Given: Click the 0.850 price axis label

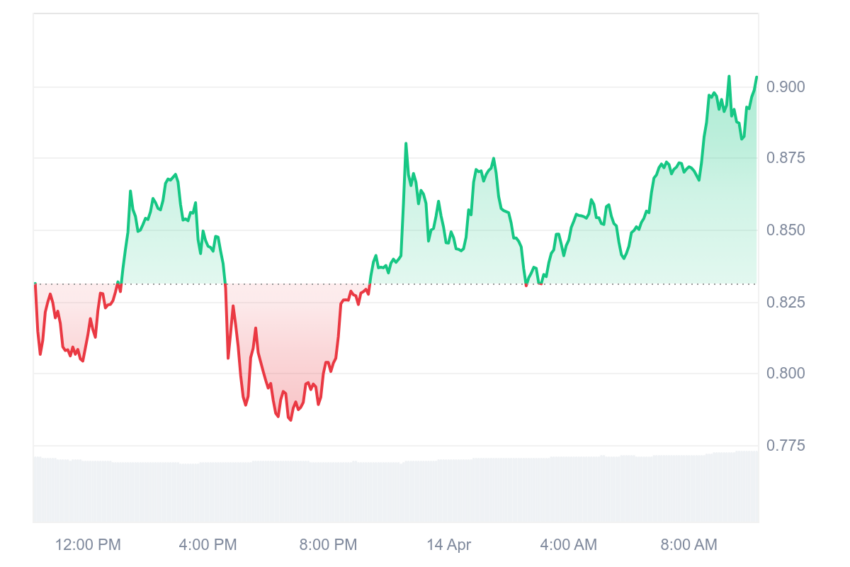Looking at the screenshot, I should click(785, 230).
